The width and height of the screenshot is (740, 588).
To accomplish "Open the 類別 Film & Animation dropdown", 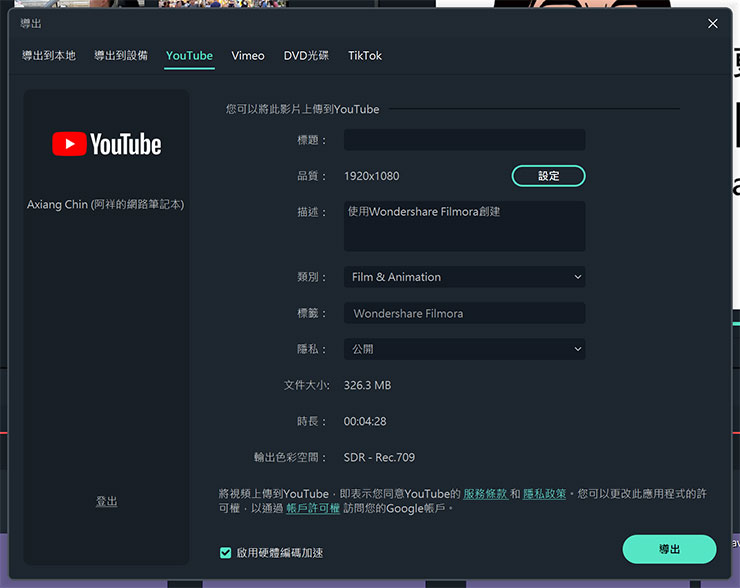I will point(464,277).
